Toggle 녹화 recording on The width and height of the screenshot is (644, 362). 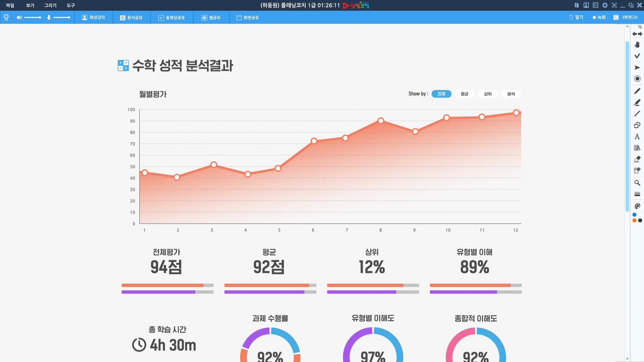point(599,17)
